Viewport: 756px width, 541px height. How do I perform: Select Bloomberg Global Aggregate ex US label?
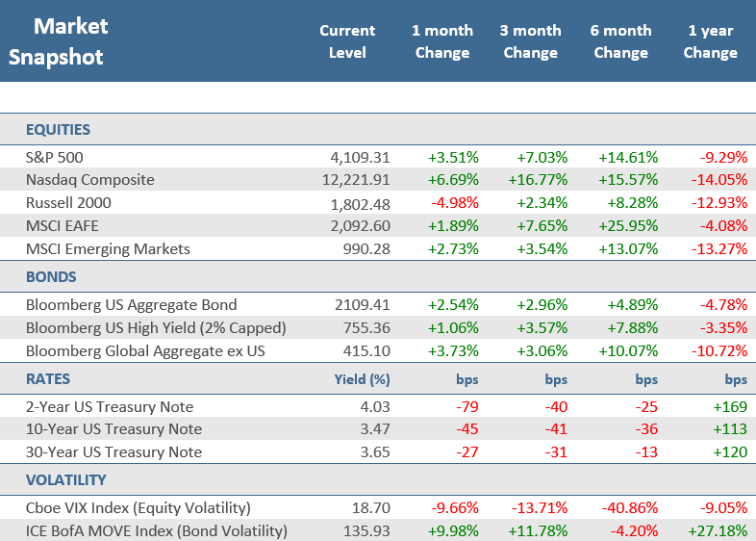pyautogui.click(x=145, y=350)
